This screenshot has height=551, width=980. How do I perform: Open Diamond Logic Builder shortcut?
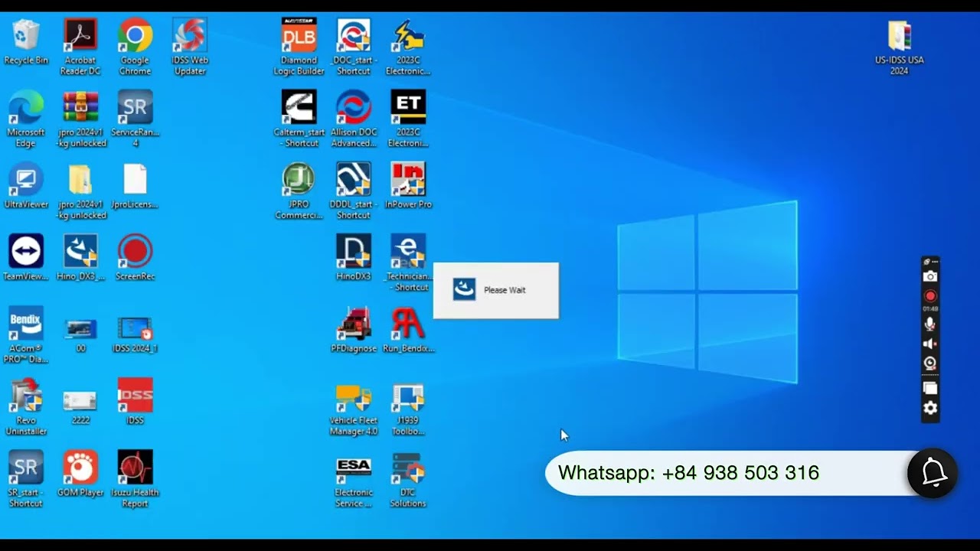299,47
